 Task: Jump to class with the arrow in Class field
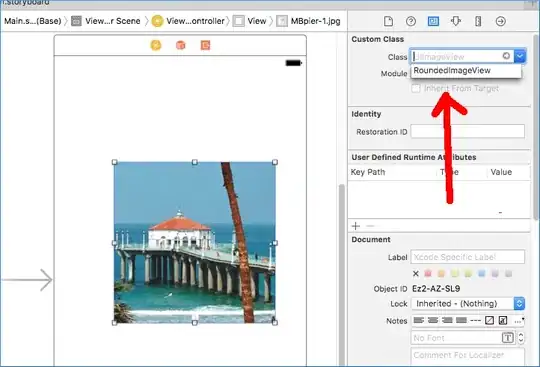[506, 56]
